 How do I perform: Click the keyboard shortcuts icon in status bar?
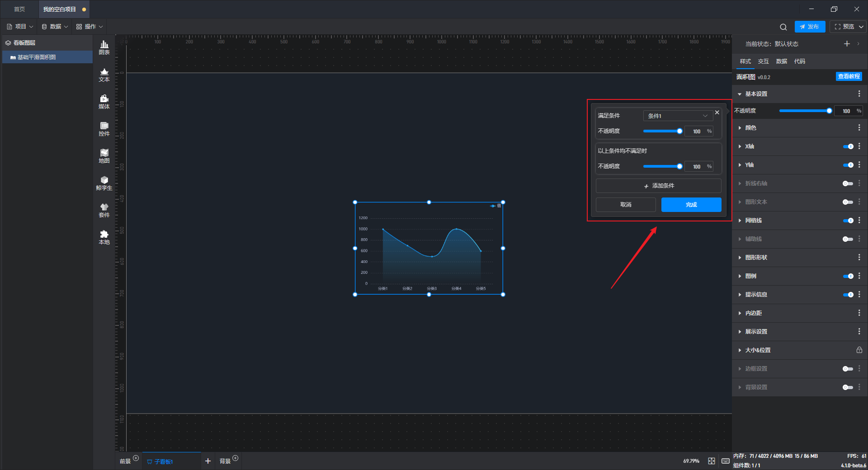(x=725, y=461)
